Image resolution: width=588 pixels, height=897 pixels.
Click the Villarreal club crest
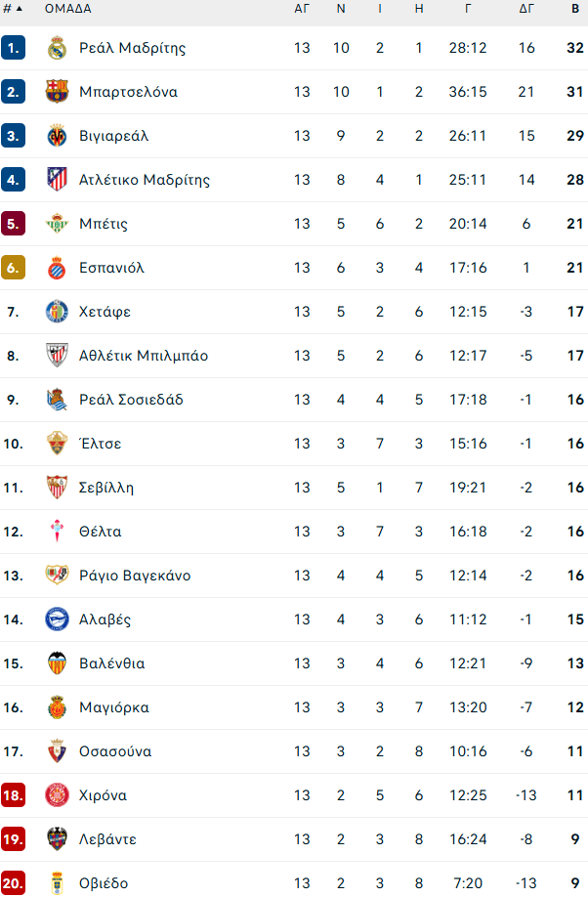[57, 135]
